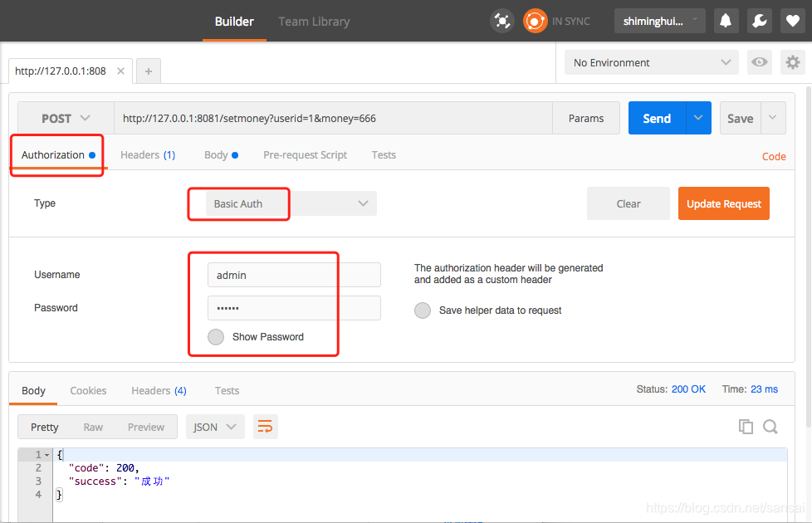This screenshot has width=812, height=523.
Task: Switch to the Builder tab
Action: (x=234, y=22)
